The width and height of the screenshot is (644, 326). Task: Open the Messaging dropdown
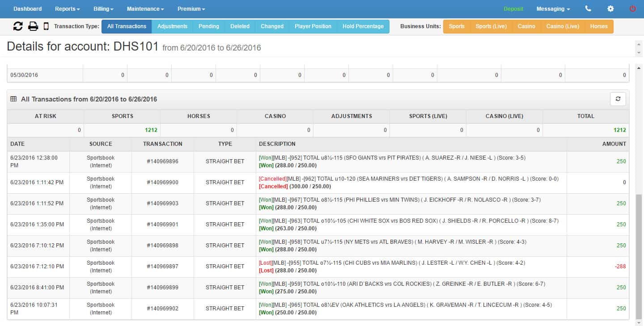pyautogui.click(x=553, y=8)
